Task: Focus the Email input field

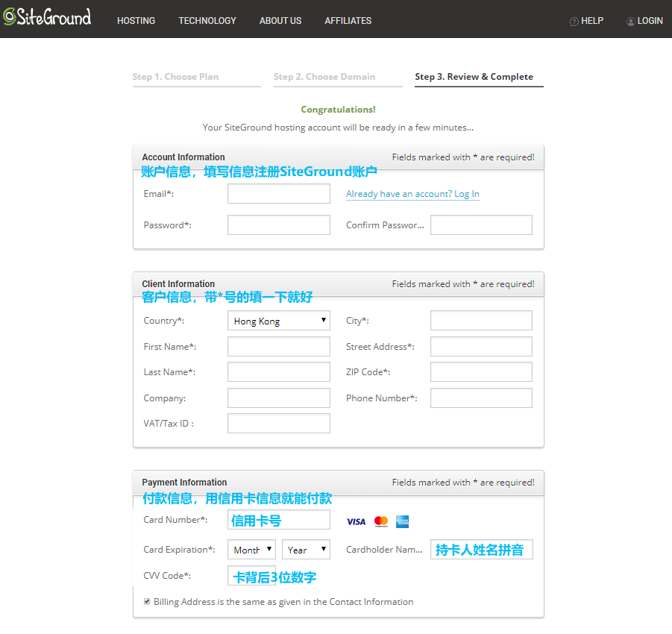Action: pyautogui.click(x=279, y=194)
